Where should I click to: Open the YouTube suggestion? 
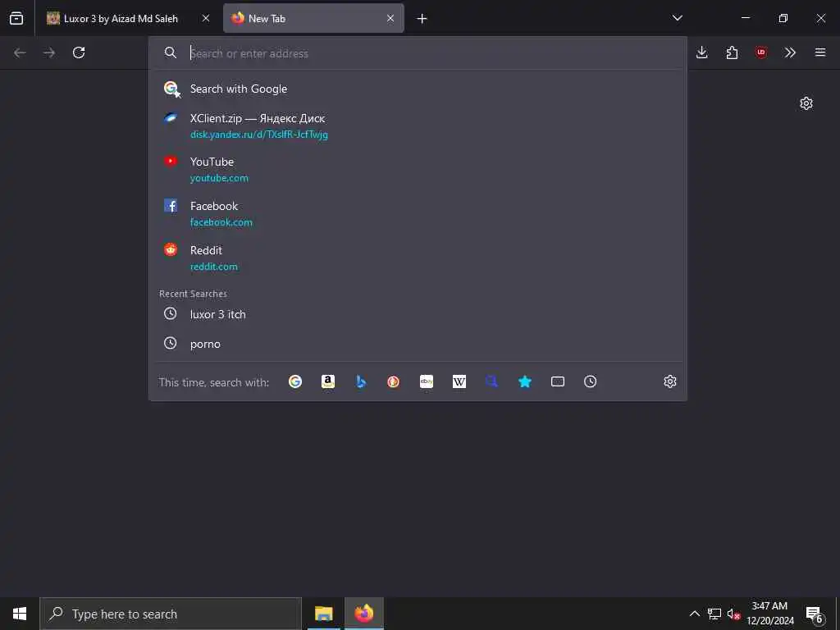click(418, 169)
